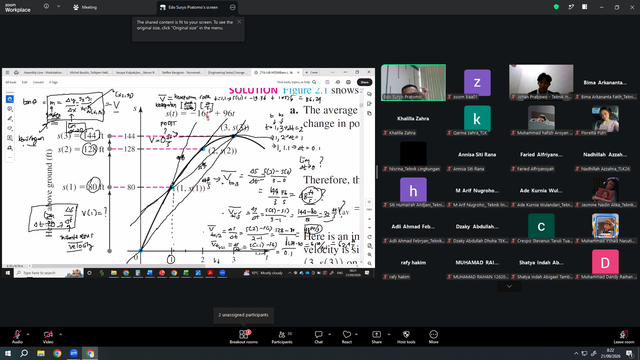Open the Participants list

pos(282,337)
